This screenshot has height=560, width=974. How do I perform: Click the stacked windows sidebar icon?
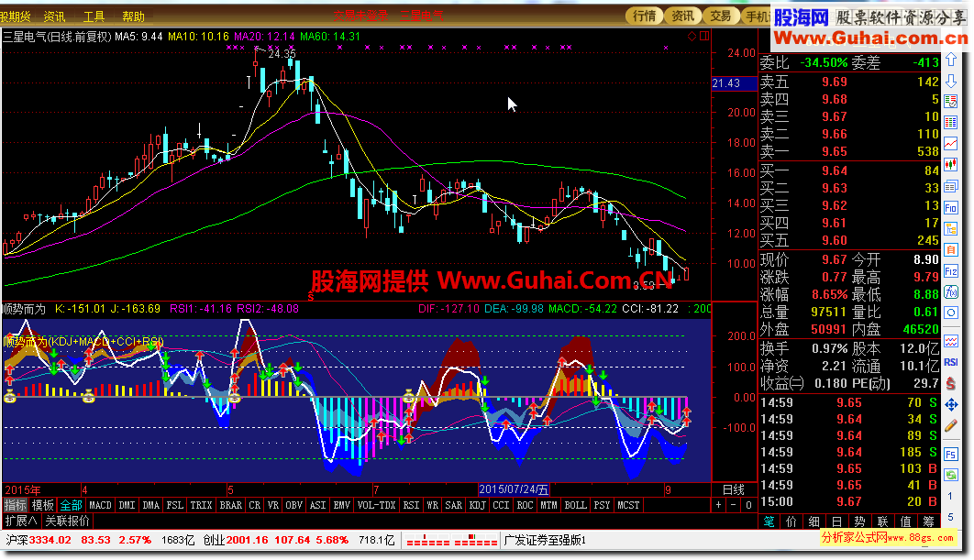point(951,186)
